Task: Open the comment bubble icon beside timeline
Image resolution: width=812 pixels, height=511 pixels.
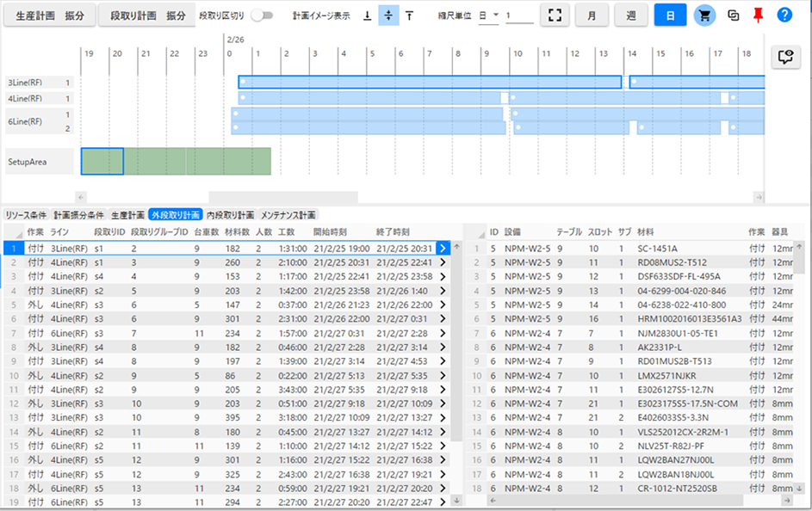Action: (784, 57)
